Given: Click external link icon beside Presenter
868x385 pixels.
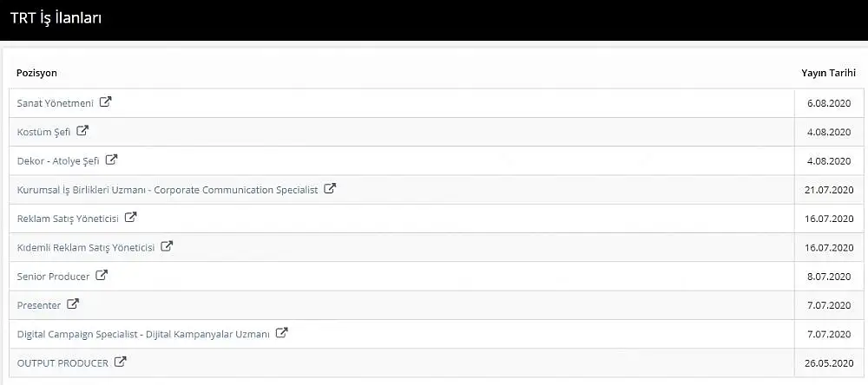Looking at the screenshot, I should click(x=73, y=304).
